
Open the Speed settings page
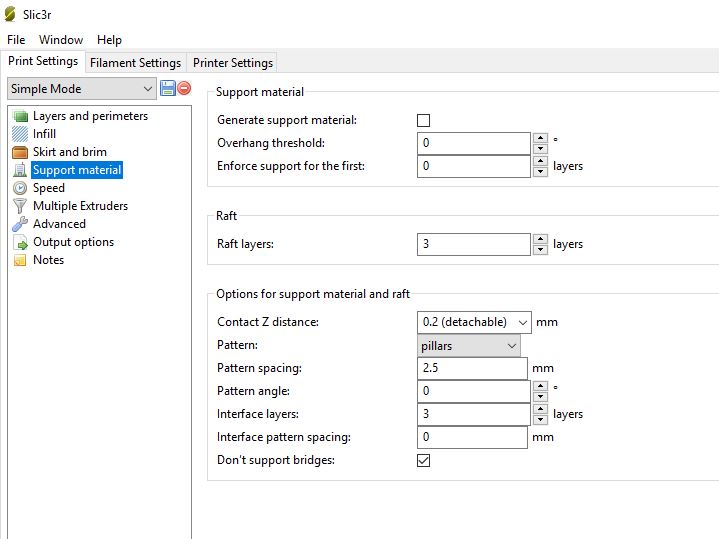coord(49,188)
